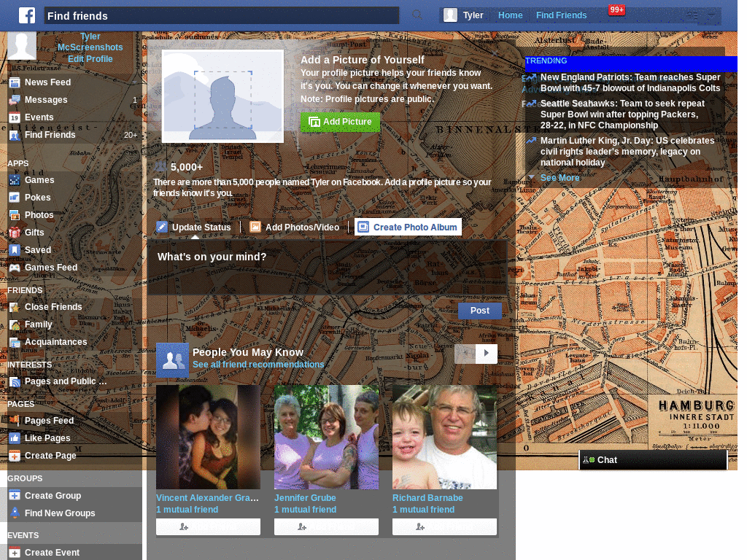747x560 pixels.
Task: Open Tyler's profile in the top bar
Action: click(463, 15)
